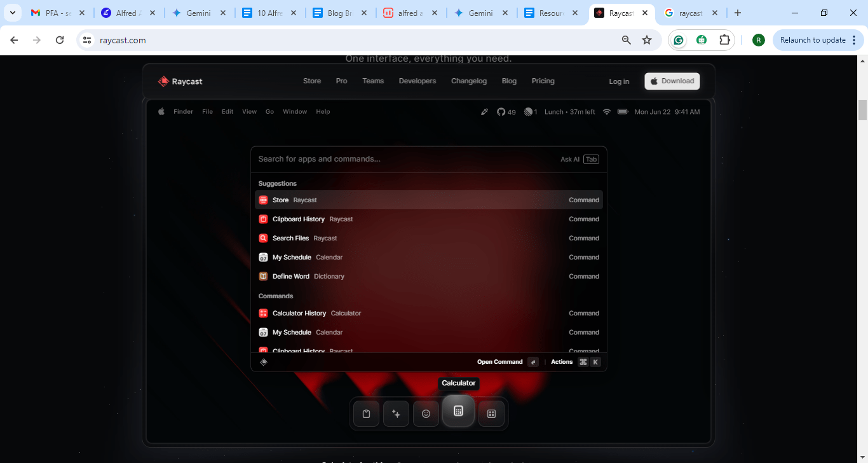Go back with the browser back arrow
This screenshot has width=868, height=463.
pyautogui.click(x=14, y=40)
